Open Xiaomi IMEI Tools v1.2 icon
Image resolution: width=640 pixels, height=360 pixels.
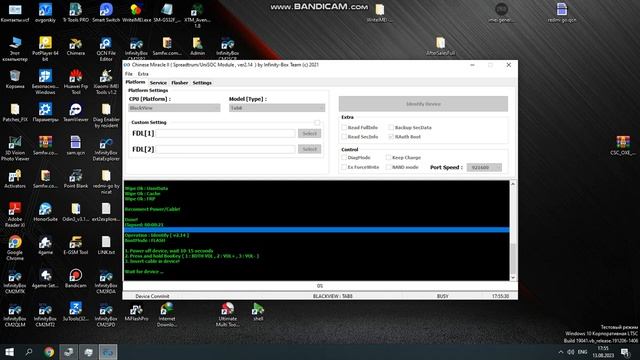tap(106, 82)
